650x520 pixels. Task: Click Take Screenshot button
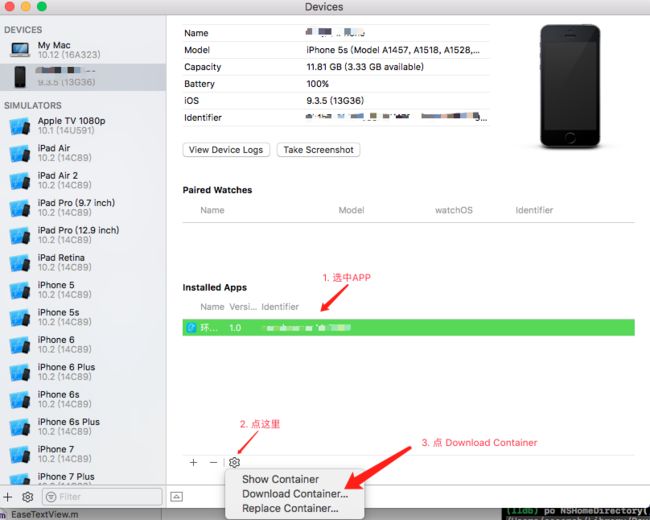pos(318,150)
